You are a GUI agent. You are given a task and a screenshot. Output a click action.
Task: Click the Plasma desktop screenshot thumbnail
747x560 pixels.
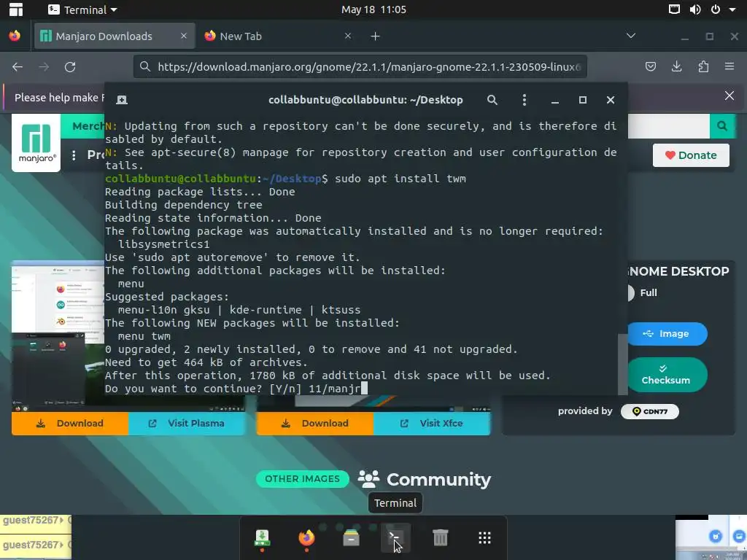tap(58, 335)
